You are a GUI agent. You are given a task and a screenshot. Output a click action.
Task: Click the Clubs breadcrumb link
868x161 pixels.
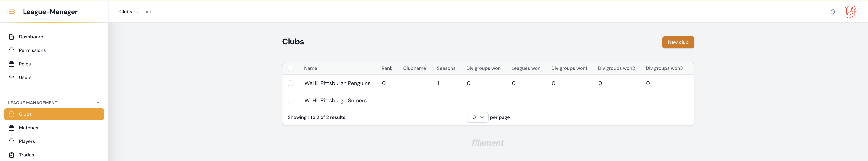tap(125, 12)
